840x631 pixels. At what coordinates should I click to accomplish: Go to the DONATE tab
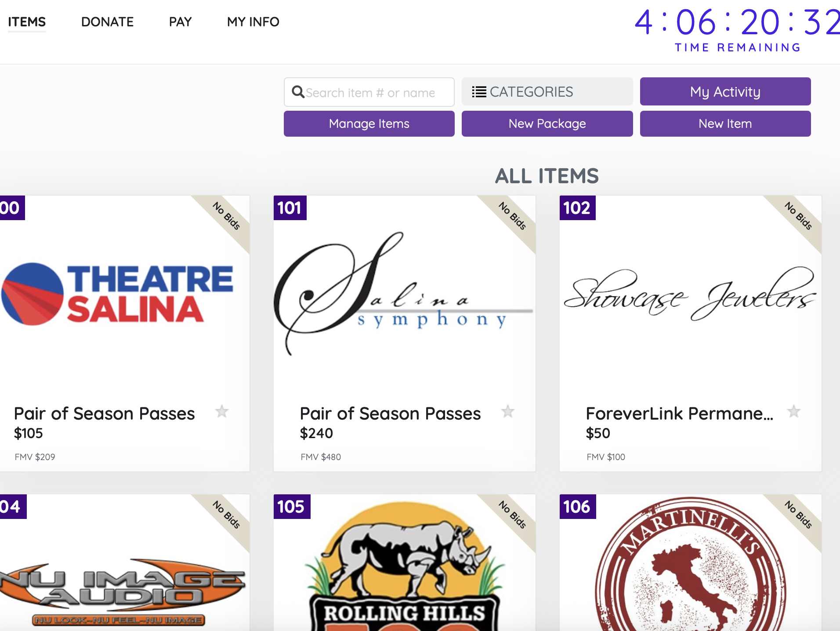[107, 22]
